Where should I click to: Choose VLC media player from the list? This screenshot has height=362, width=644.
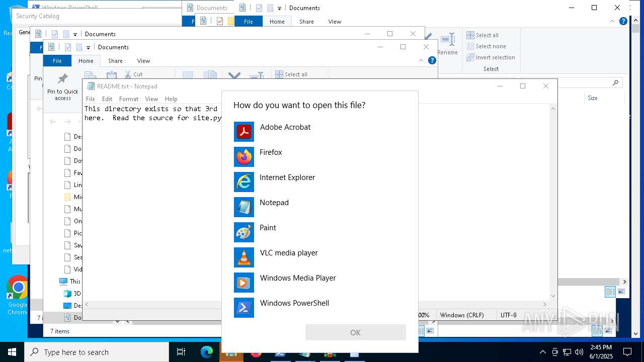320,257
